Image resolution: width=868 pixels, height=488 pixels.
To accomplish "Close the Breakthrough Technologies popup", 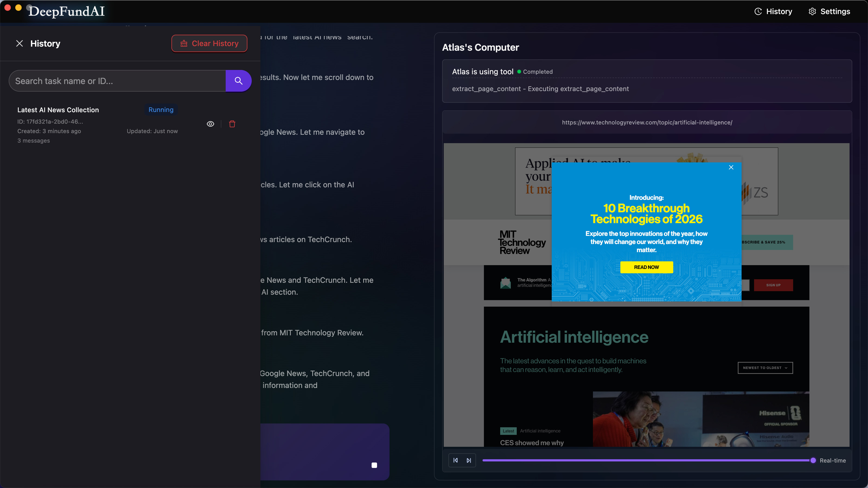I will tap(731, 167).
